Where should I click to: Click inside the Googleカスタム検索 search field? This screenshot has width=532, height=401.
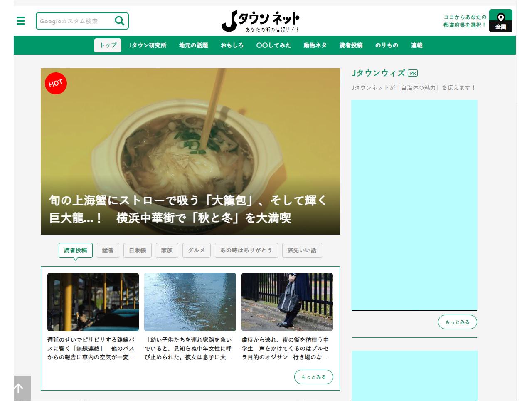(x=75, y=21)
